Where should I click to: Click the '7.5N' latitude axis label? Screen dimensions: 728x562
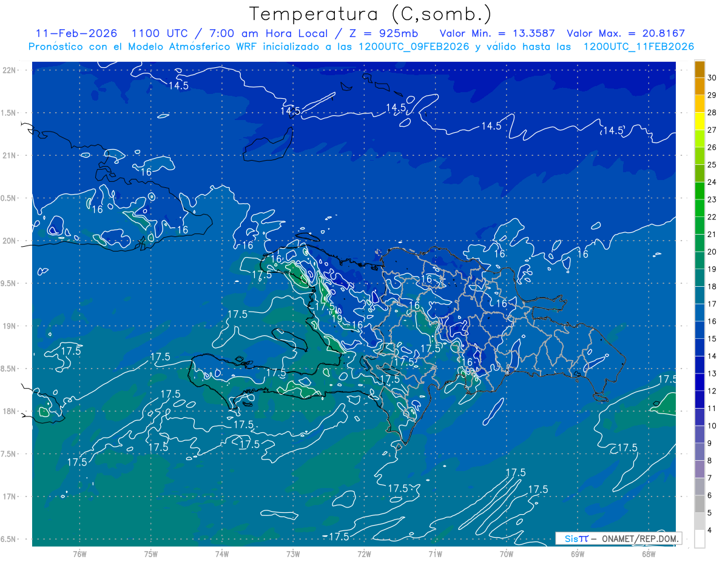[8, 453]
